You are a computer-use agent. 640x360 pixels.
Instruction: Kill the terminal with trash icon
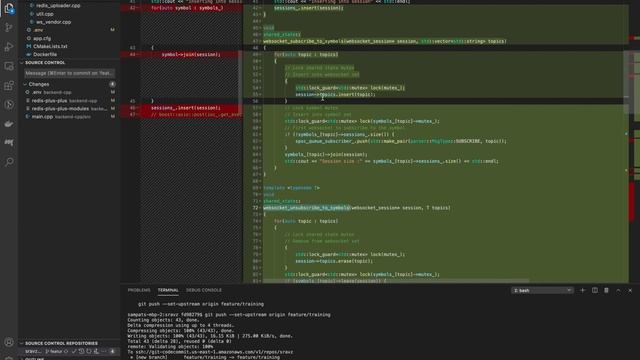(606, 290)
